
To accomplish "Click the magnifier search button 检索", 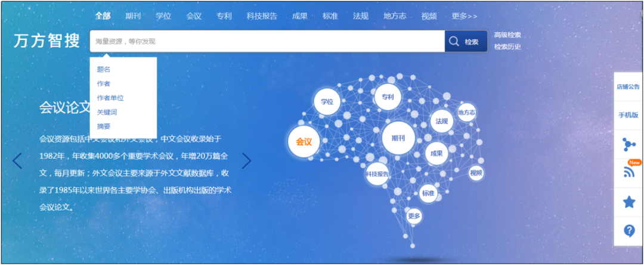I will pyautogui.click(x=465, y=42).
